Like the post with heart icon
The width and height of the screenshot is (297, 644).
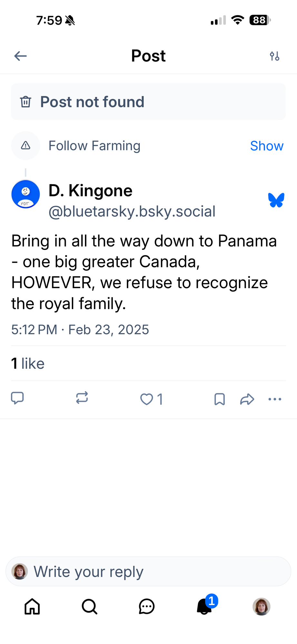[147, 399]
